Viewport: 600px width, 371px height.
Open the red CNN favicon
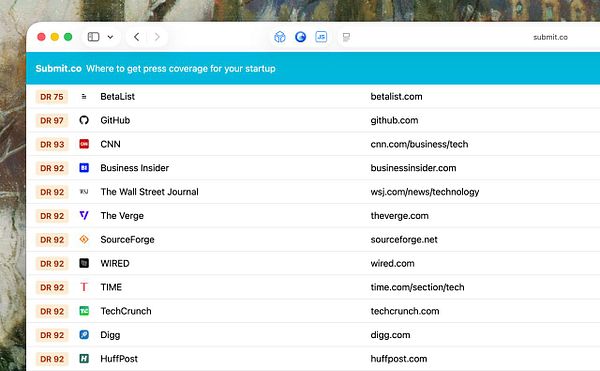pyautogui.click(x=84, y=144)
